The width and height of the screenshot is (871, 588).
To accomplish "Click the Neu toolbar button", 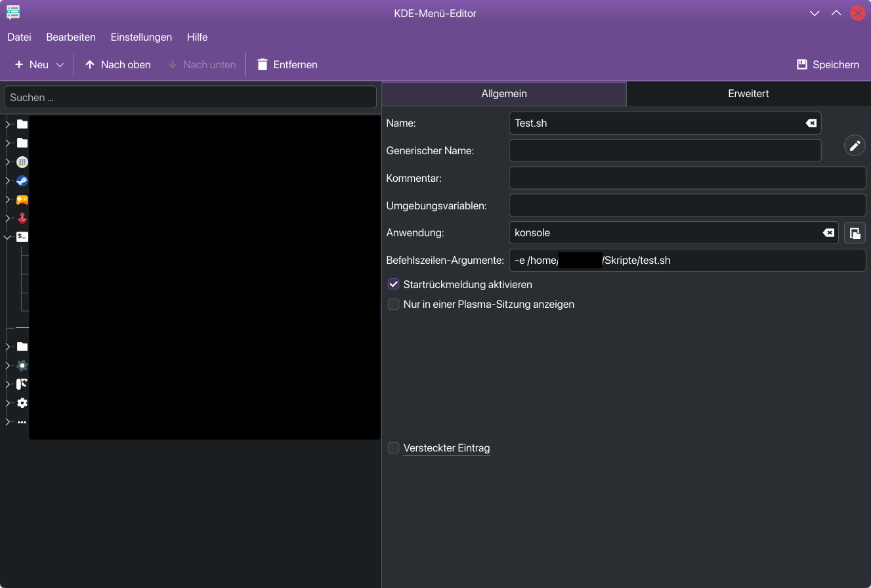I will pyautogui.click(x=32, y=64).
